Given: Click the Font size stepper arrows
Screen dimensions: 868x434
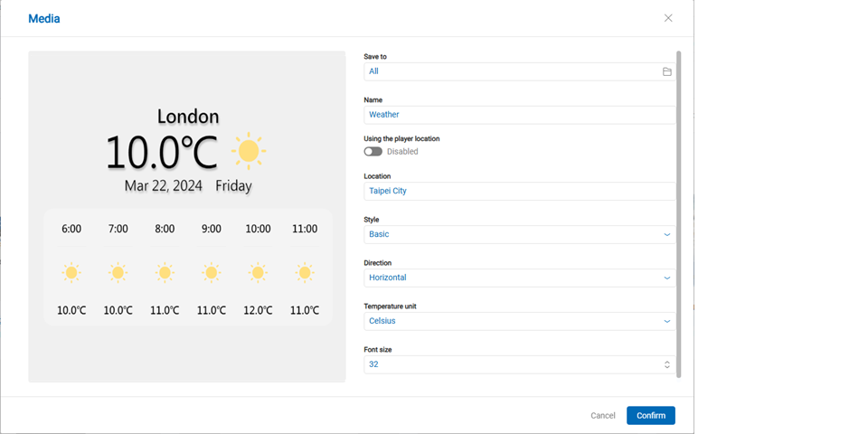Looking at the screenshot, I should click(x=667, y=364).
